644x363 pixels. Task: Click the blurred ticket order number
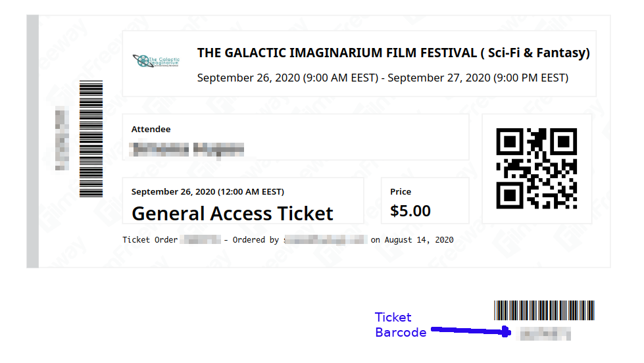coord(200,240)
